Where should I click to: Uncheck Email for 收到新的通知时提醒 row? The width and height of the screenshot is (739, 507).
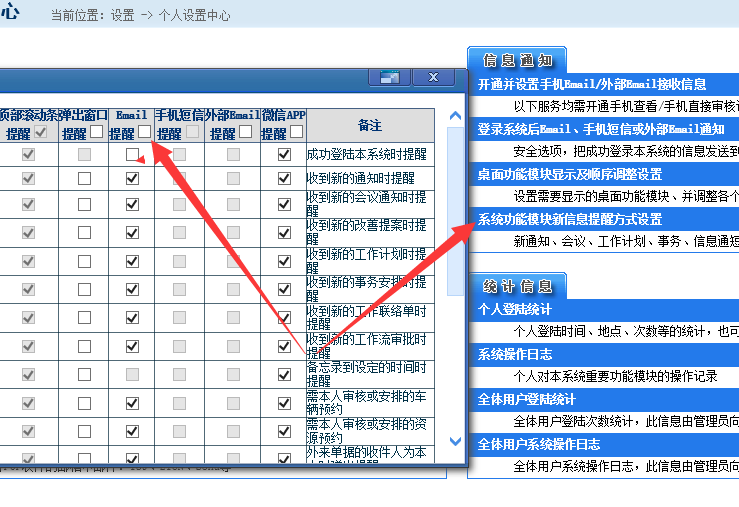coord(132,178)
